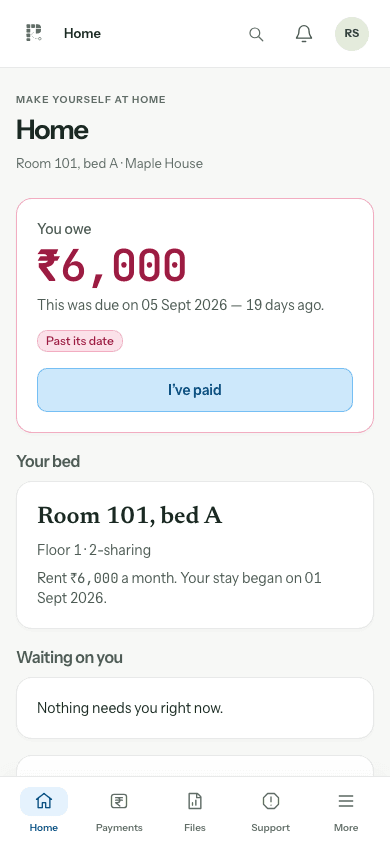390x844 pixels.
Task: Tap the Past its date badge
Action: click(80, 341)
